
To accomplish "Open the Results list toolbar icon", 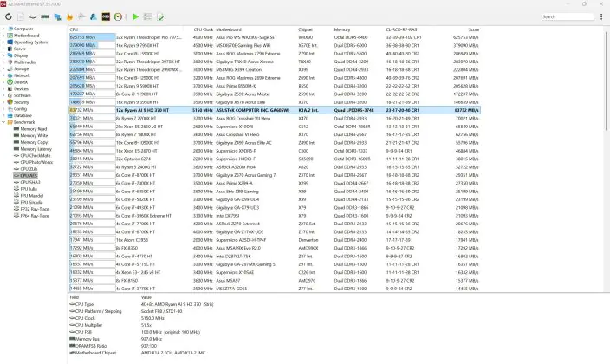I will pyautogui.click(x=148, y=16).
